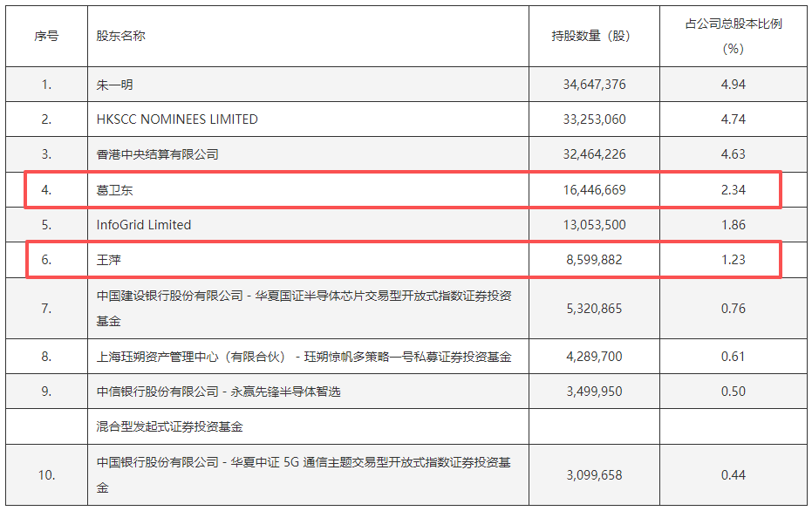
Task: Select the highlighted 王萍 name cell
Action: 109,259
